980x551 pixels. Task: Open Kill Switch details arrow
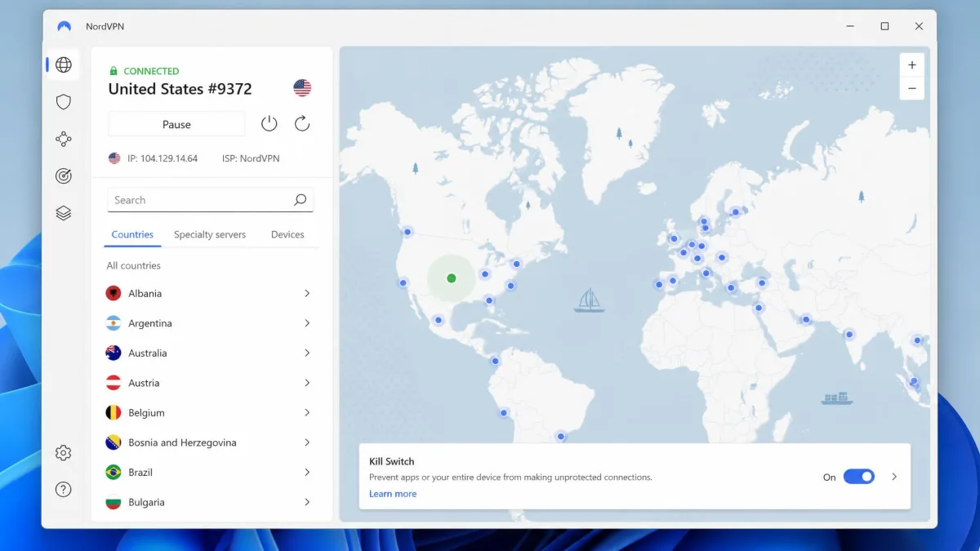(894, 477)
